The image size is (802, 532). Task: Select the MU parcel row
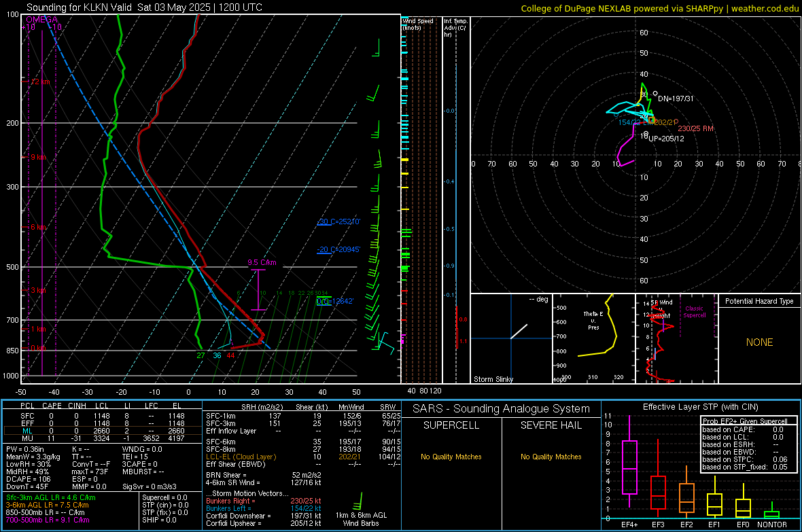[103, 438]
